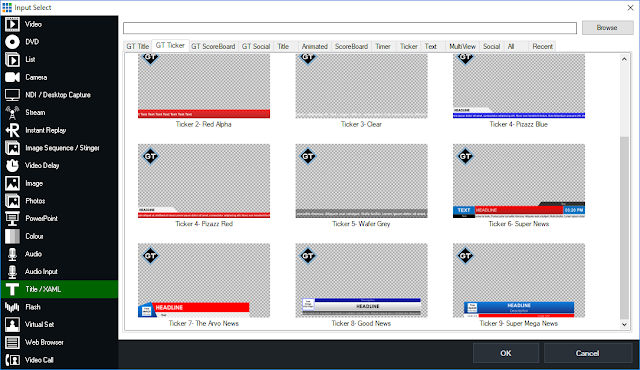This screenshot has height=370, width=640.
Task: Click the Cancel button
Action: click(x=588, y=353)
